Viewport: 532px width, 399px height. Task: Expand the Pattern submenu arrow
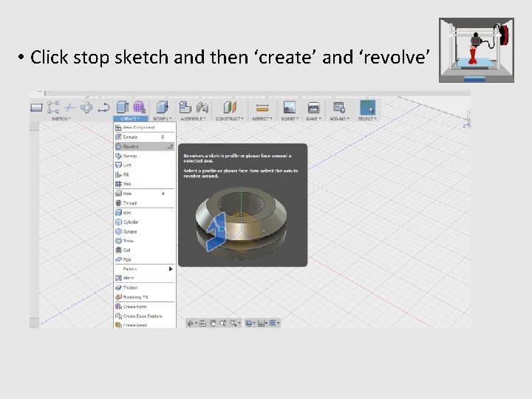pos(171,269)
